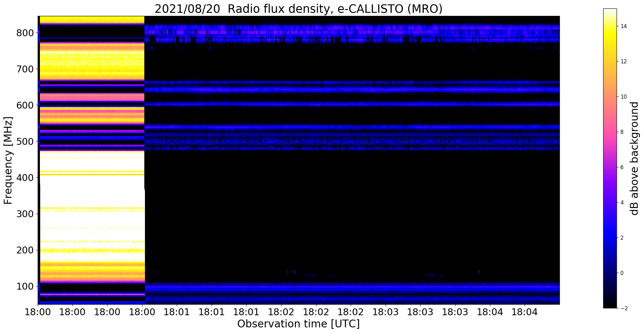Select the 500 frequency tick label
This screenshot has width=644, height=333.
[25, 141]
